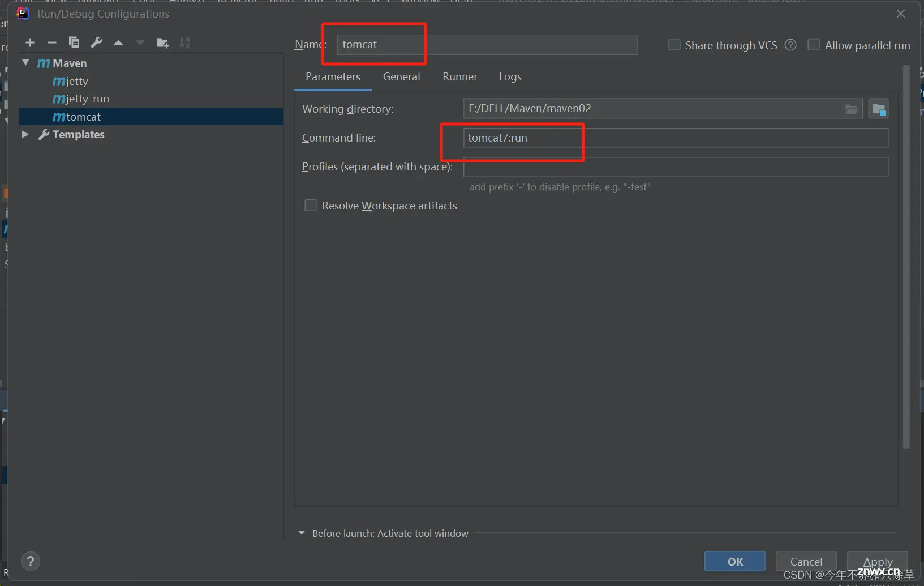Image resolution: width=924 pixels, height=586 pixels.
Task: Enable Allow parallel run checkbox
Action: 813,45
